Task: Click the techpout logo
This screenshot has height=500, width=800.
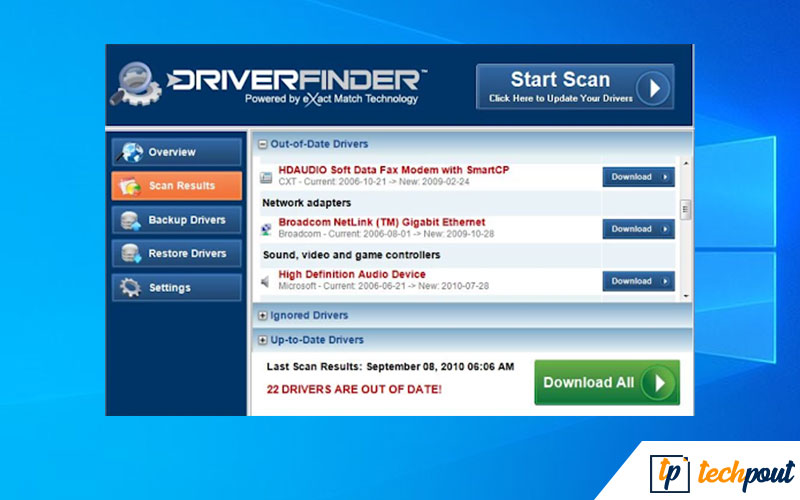Action: 721,473
